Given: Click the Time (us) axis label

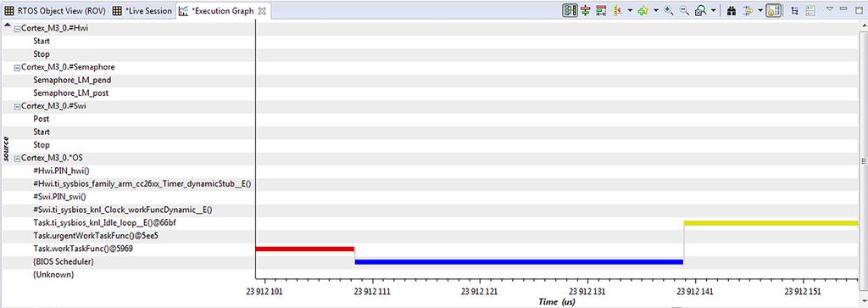Looking at the screenshot, I should [557, 302].
